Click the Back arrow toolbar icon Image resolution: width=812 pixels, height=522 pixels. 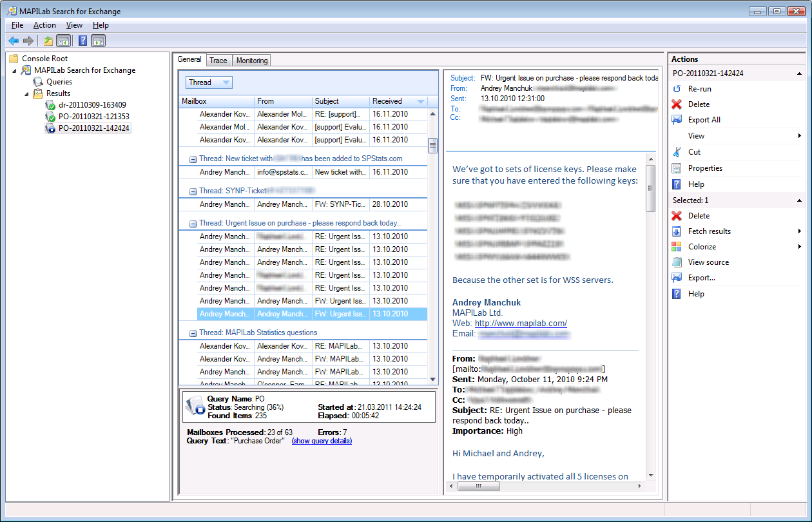coord(14,41)
